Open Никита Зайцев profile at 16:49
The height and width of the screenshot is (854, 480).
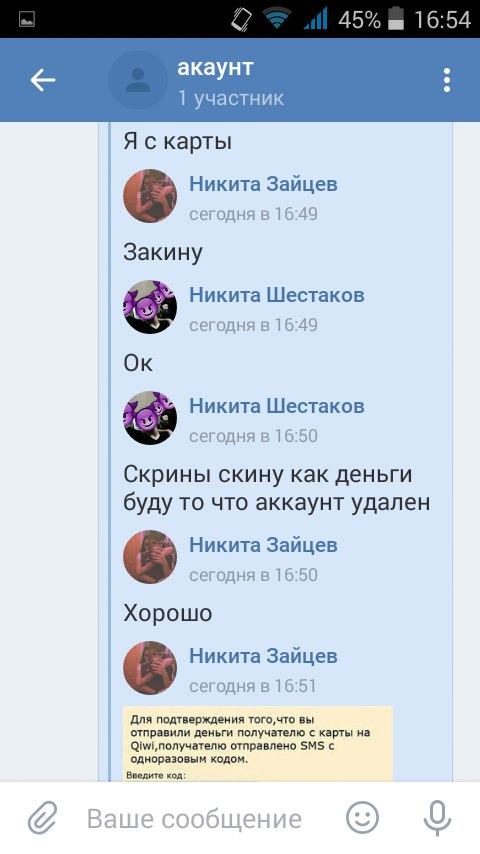tap(263, 184)
